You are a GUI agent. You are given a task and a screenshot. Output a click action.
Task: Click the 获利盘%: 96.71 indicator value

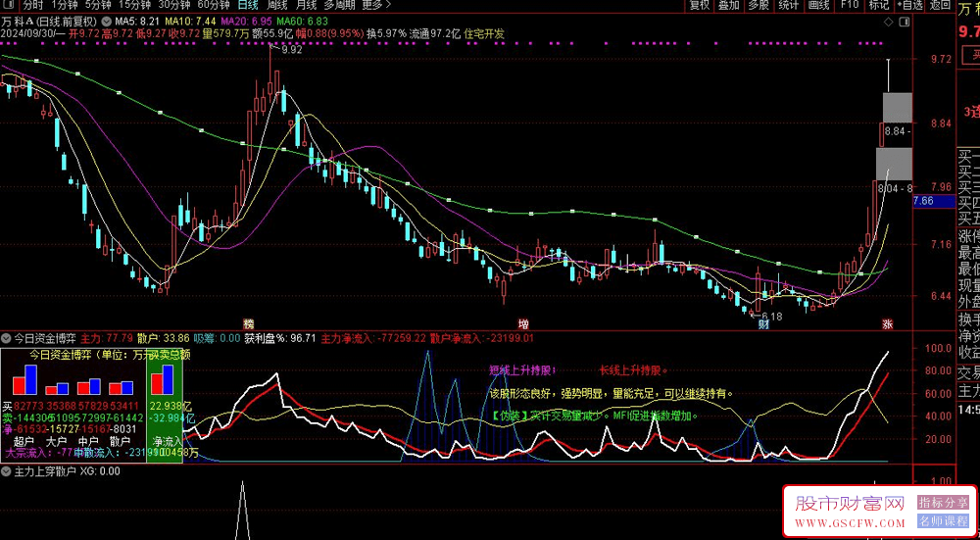[280, 338]
